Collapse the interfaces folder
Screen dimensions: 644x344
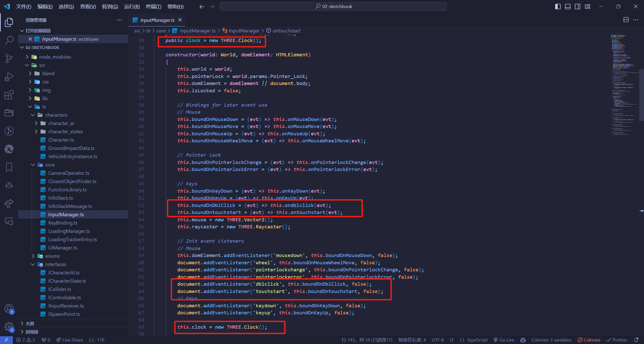click(x=73, y=264)
